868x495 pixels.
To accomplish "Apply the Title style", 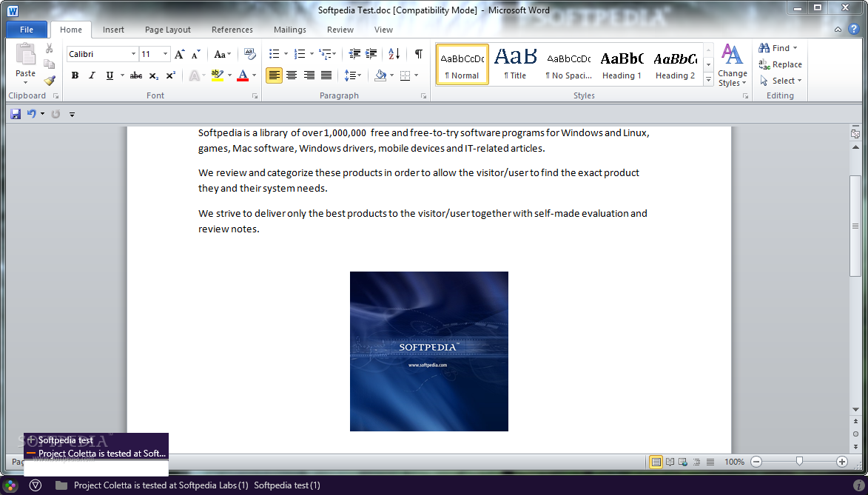I will [x=515, y=65].
